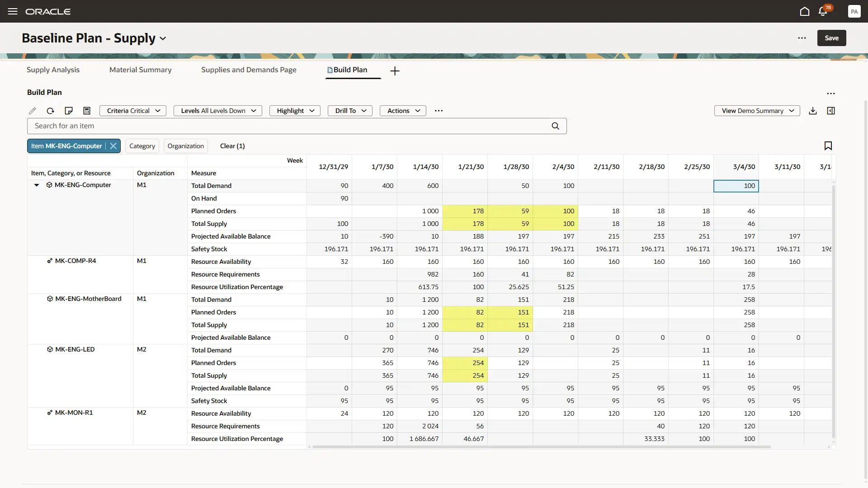Click the Save button
Screen dimensions: 868x488
tap(831, 38)
